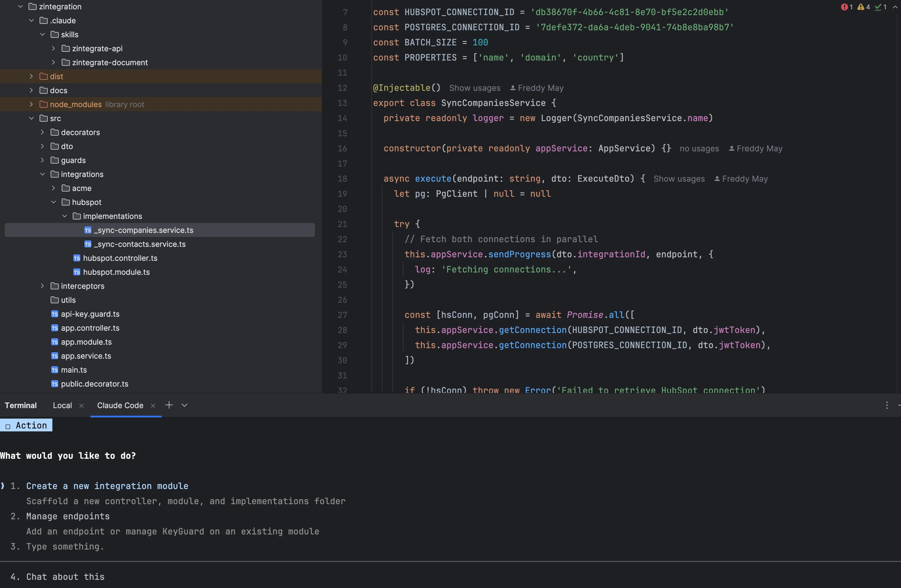Collapse the src folder
Image resolution: width=901 pixels, height=588 pixels.
point(31,118)
